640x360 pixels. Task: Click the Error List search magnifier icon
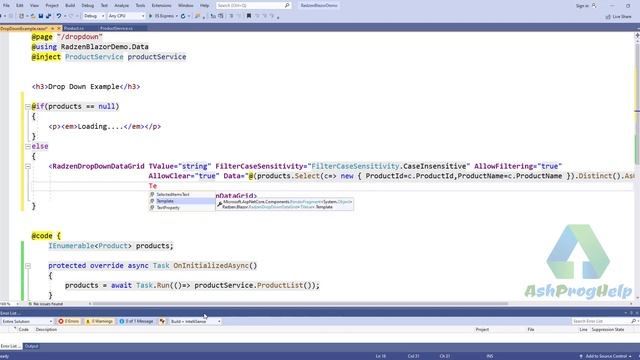point(633,321)
